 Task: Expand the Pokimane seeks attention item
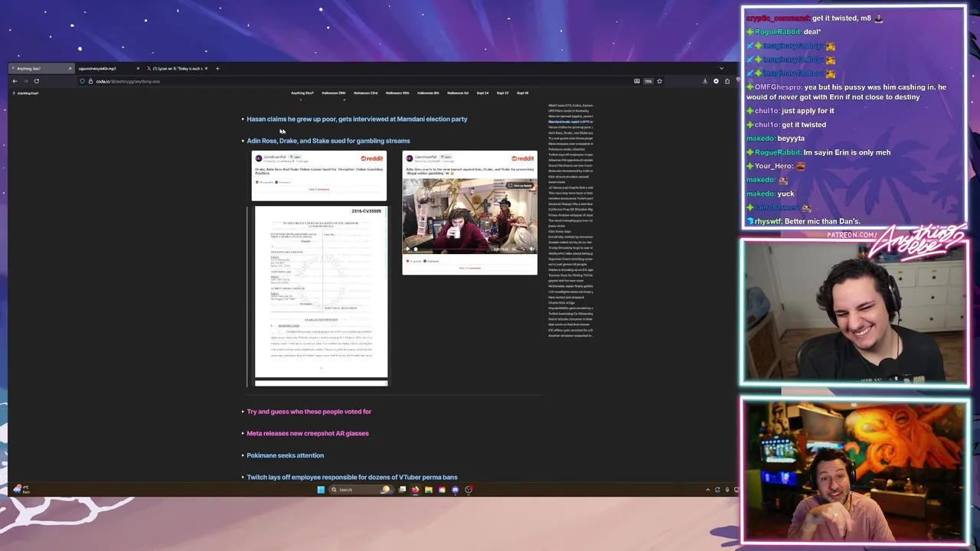coord(243,455)
